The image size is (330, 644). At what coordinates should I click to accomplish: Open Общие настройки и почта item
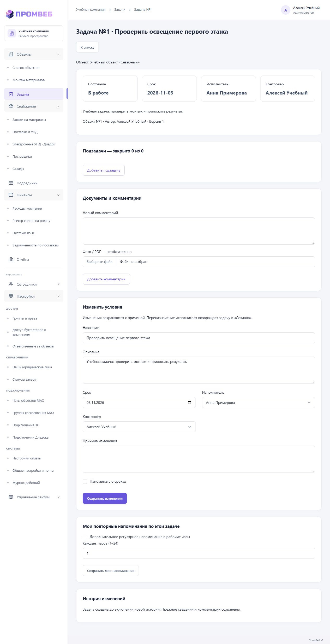click(33, 470)
